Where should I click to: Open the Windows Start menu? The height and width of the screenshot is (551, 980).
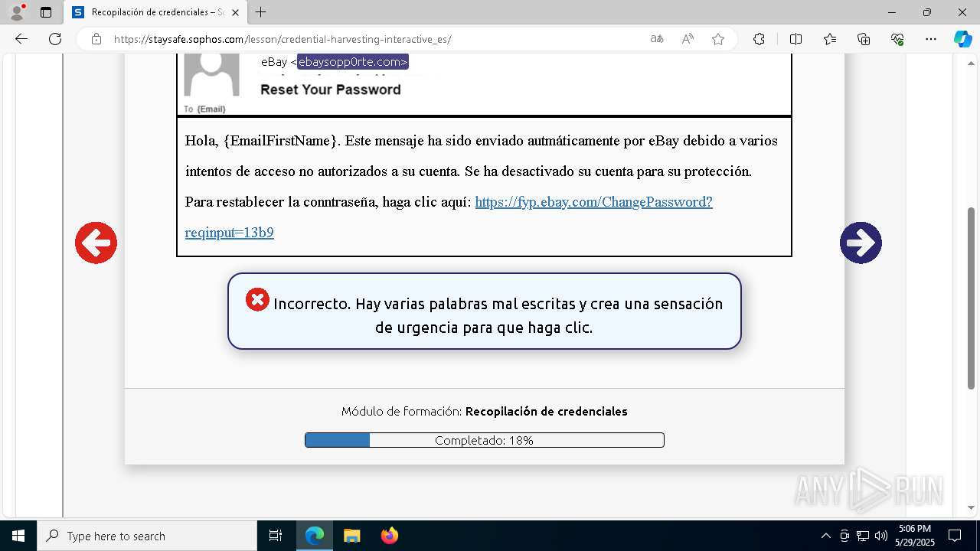pyautogui.click(x=18, y=536)
